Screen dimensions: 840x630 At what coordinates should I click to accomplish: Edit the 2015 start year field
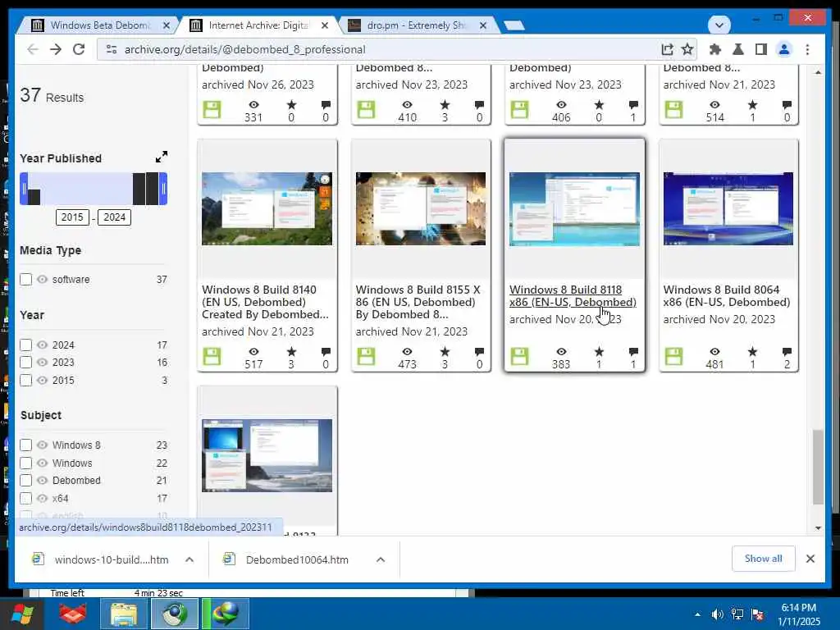pyautogui.click(x=72, y=217)
